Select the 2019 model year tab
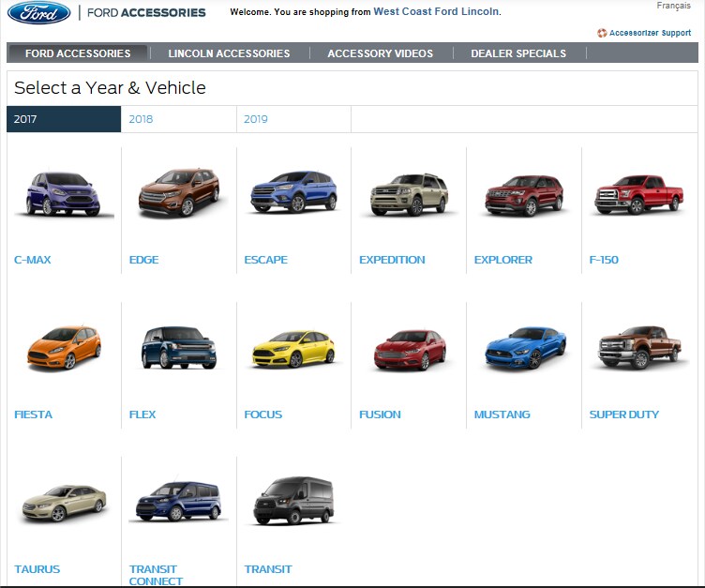The width and height of the screenshot is (705, 588). point(293,119)
